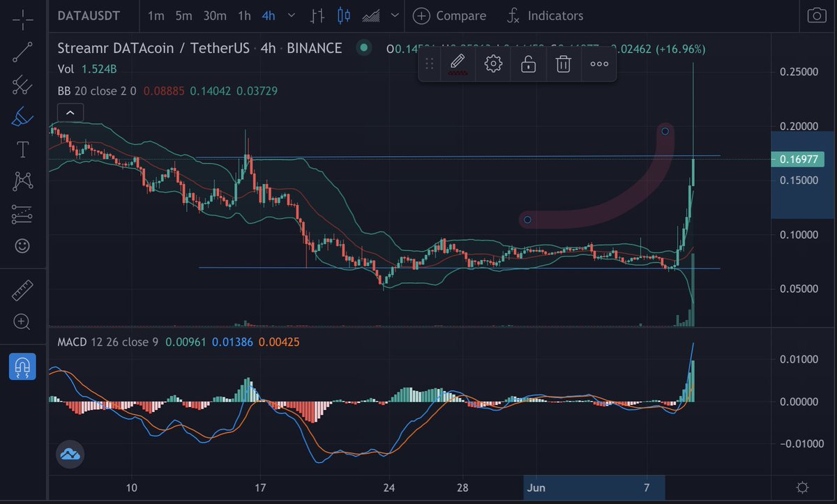837x504 pixels.
Task: Select the 4h timeframe
Action: tap(269, 15)
